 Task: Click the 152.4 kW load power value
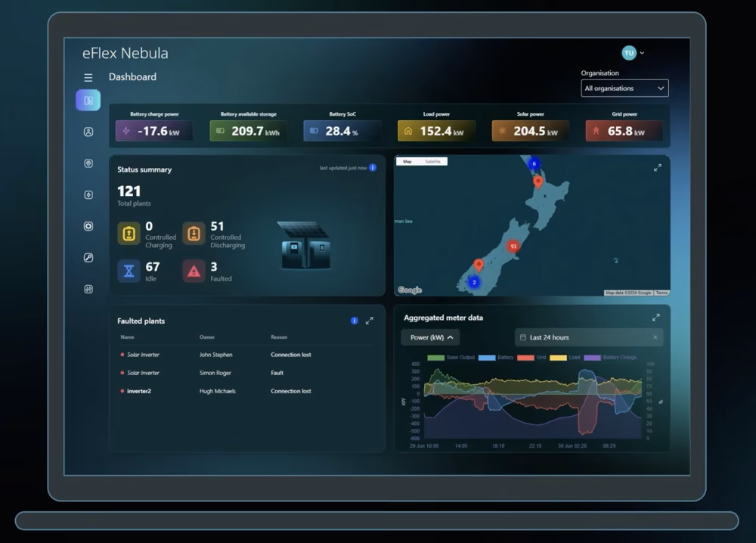pos(442,131)
